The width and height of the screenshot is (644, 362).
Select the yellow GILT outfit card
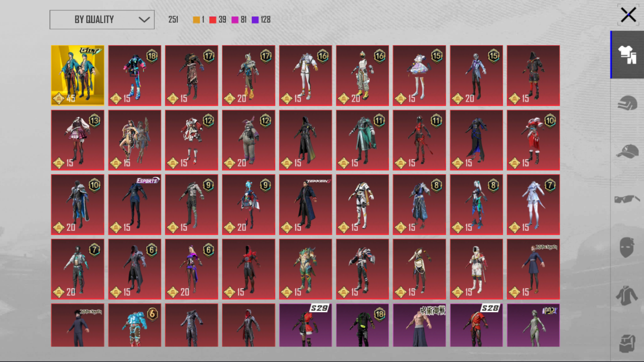tap(77, 75)
